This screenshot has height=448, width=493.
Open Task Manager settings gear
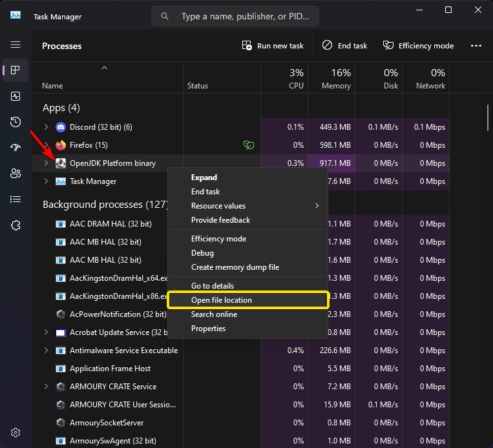pyautogui.click(x=16, y=433)
